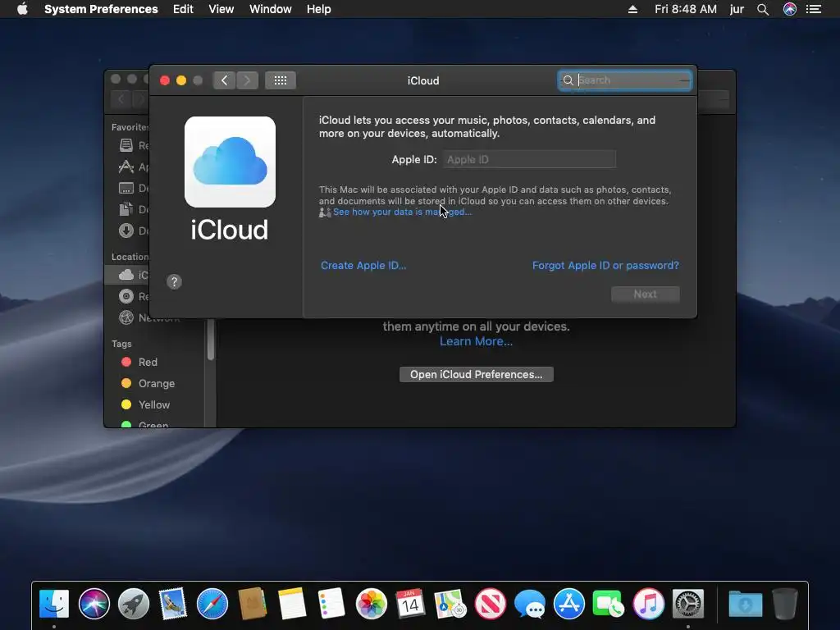Viewport: 840px width, 630px height.
Task: Open Downloads folder in the Dock
Action: point(745,604)
